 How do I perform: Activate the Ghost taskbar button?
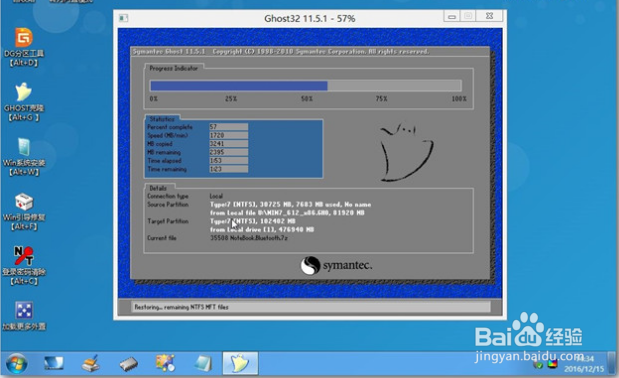[240, 363]
